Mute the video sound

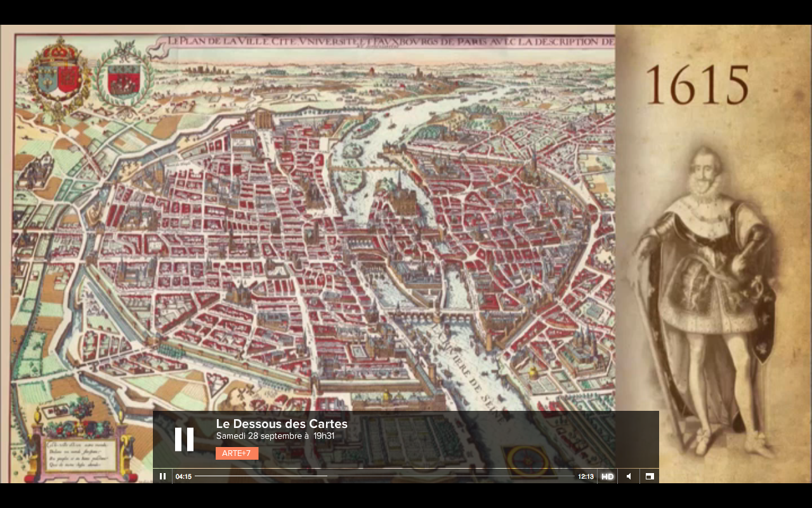(x=629, y=476)
